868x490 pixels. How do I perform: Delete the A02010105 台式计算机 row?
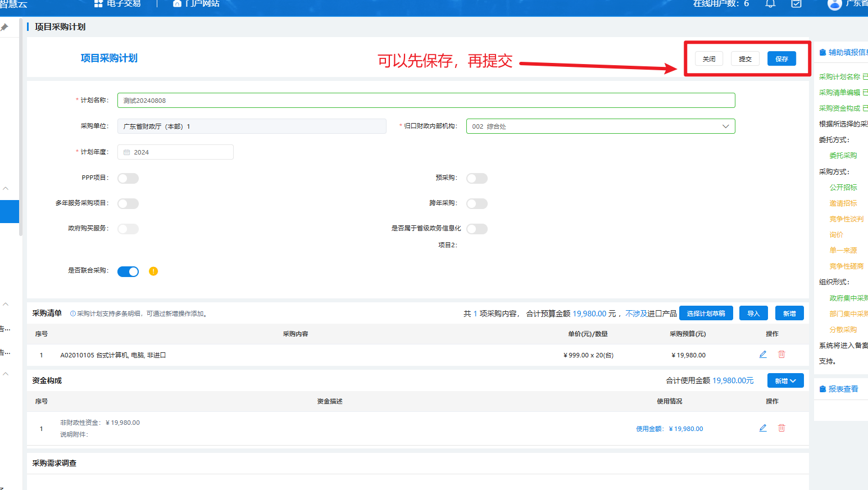point(781,355)
